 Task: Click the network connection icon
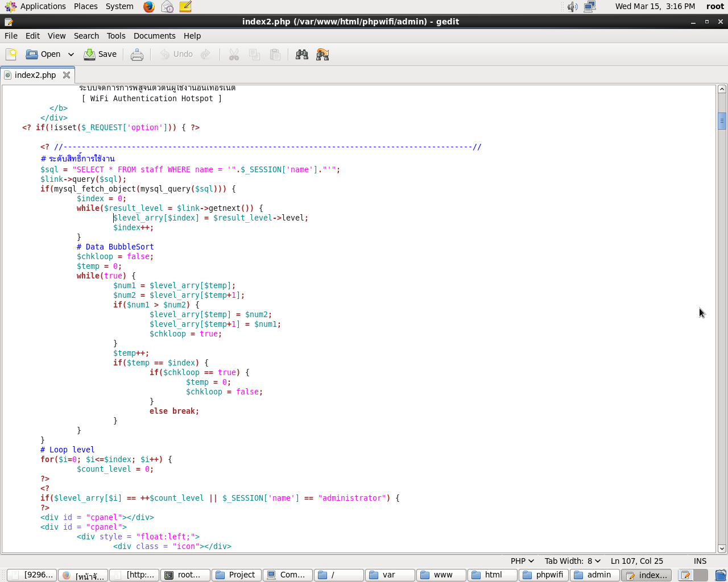(590, 7)
